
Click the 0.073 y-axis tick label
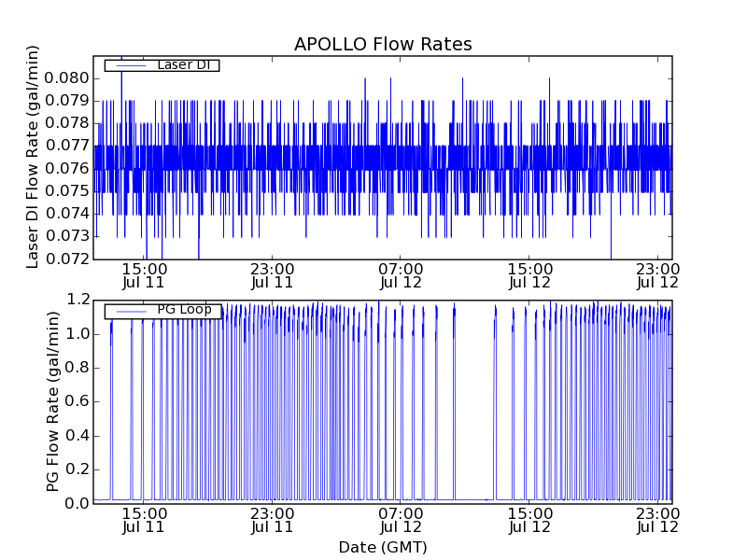[x=66, y=236]
